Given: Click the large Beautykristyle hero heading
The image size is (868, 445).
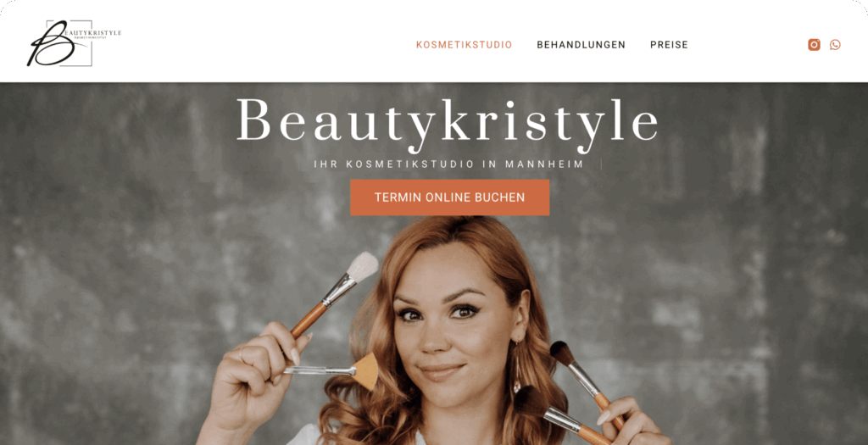Looking at the screenshot, I should pos(448,122).
